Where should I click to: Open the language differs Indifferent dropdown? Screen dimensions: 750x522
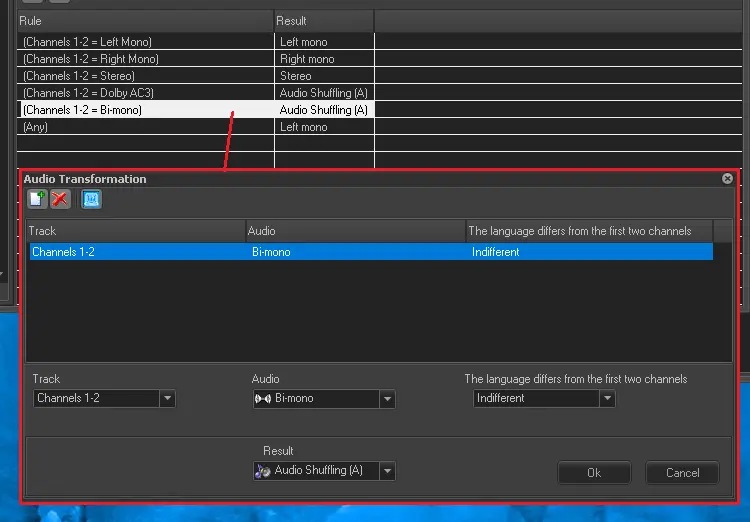pos(607,399)
